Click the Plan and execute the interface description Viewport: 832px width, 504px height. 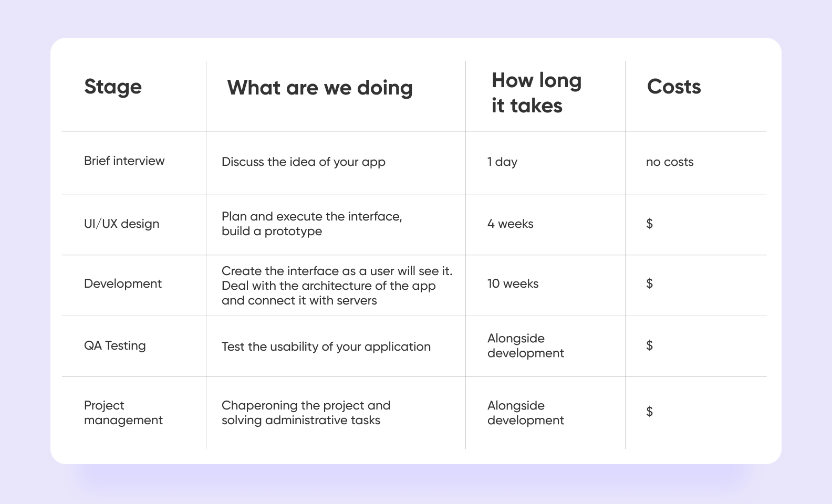tap(312, 224)
